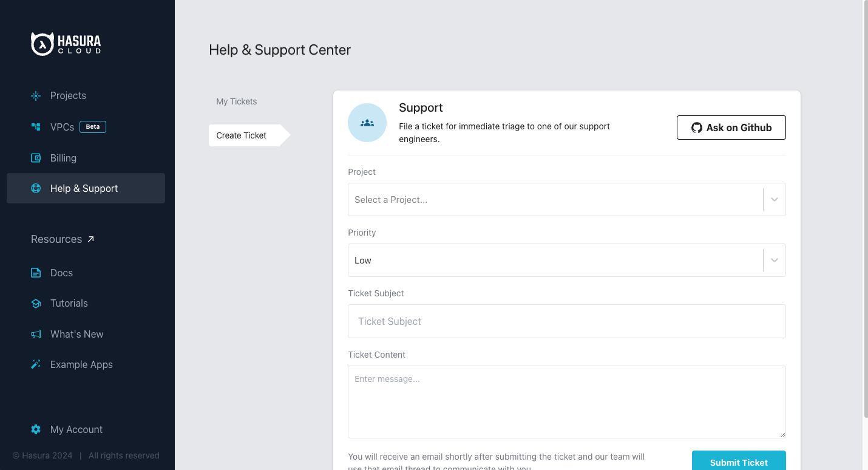Select the Projects icon in sidebar

click(35, 95)
